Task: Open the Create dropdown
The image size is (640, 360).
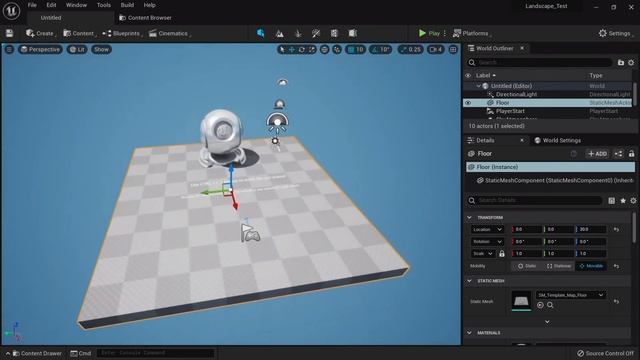Action: 40,33
